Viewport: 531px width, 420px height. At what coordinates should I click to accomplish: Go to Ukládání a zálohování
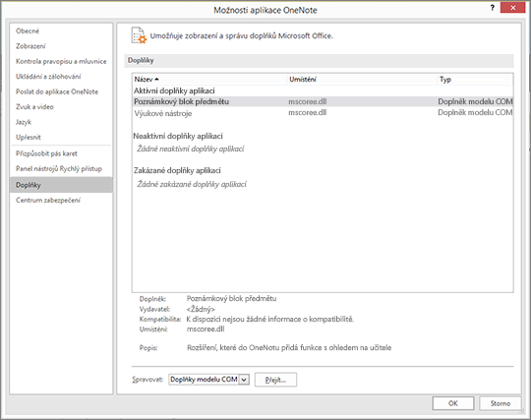pyautogui.click(x=48, y=77)
